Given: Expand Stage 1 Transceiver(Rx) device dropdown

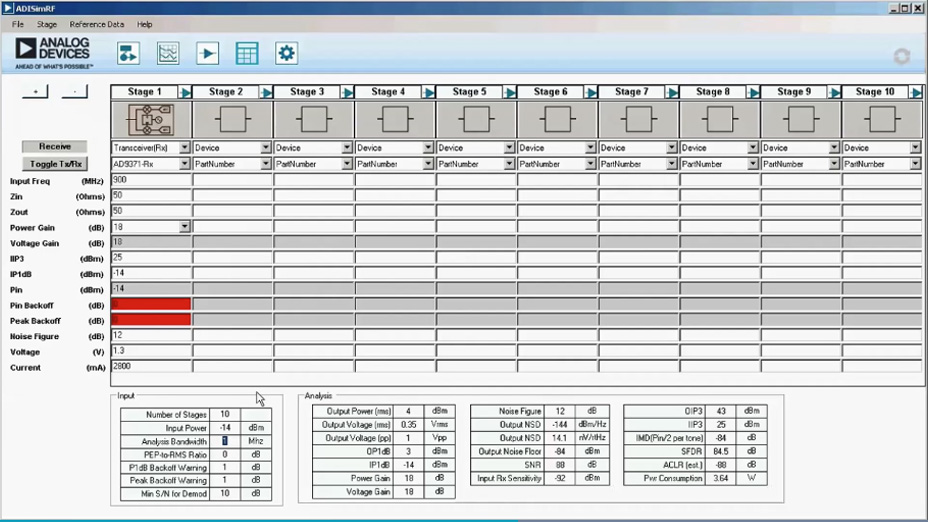Looking at the screenshot, I should click(x=184, y=148).
